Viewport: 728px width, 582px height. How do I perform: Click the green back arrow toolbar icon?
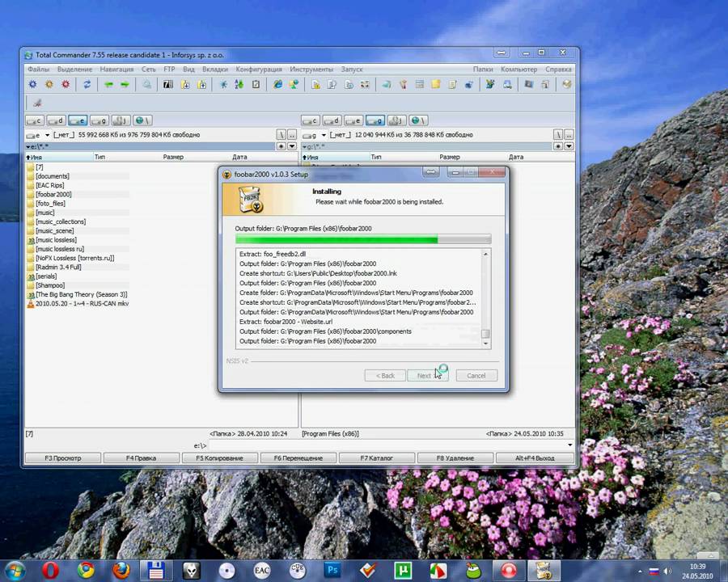pos(108,84)
